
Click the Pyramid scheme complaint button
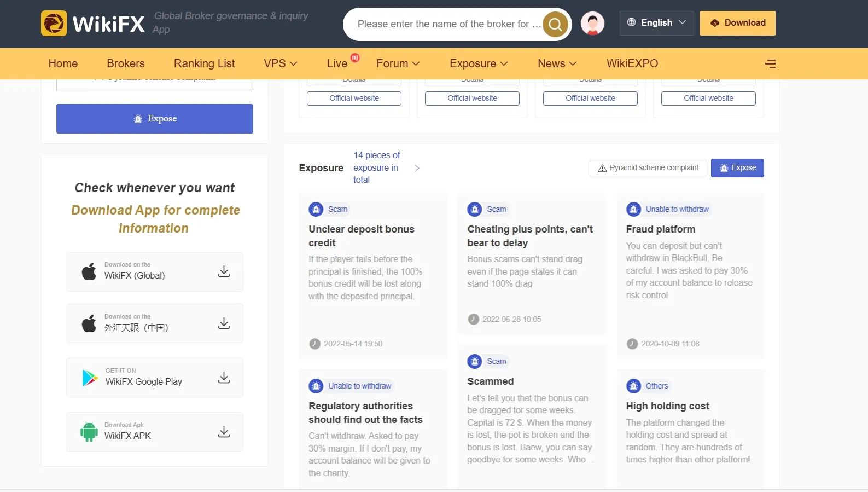coord(648,168)
